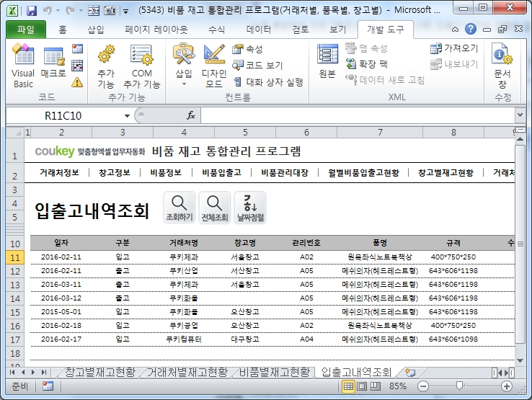Select the 거래처별재고현황 sheet tab
Image resolution: width=532 pixels, height=400 pixels.
(x=187, y=372)
